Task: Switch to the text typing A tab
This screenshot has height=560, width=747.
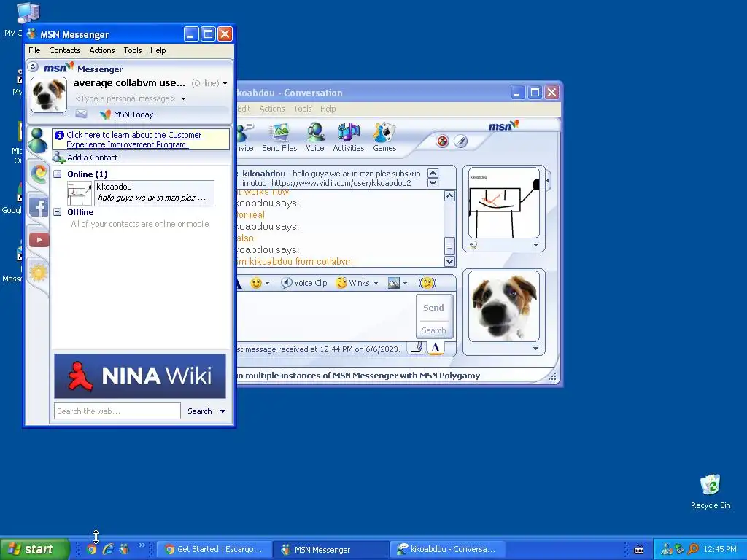Action: tap(435, 348)
